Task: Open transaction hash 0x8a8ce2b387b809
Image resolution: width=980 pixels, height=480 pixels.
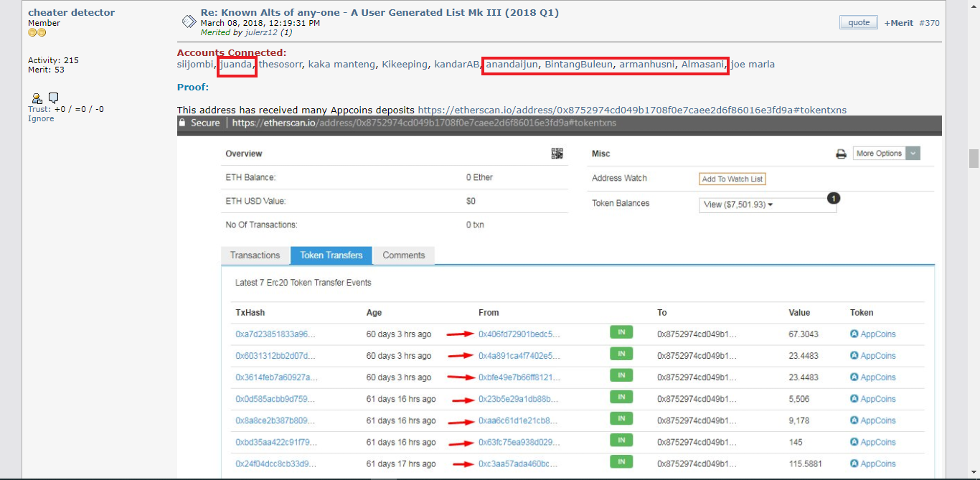Action: pos(275,420)
